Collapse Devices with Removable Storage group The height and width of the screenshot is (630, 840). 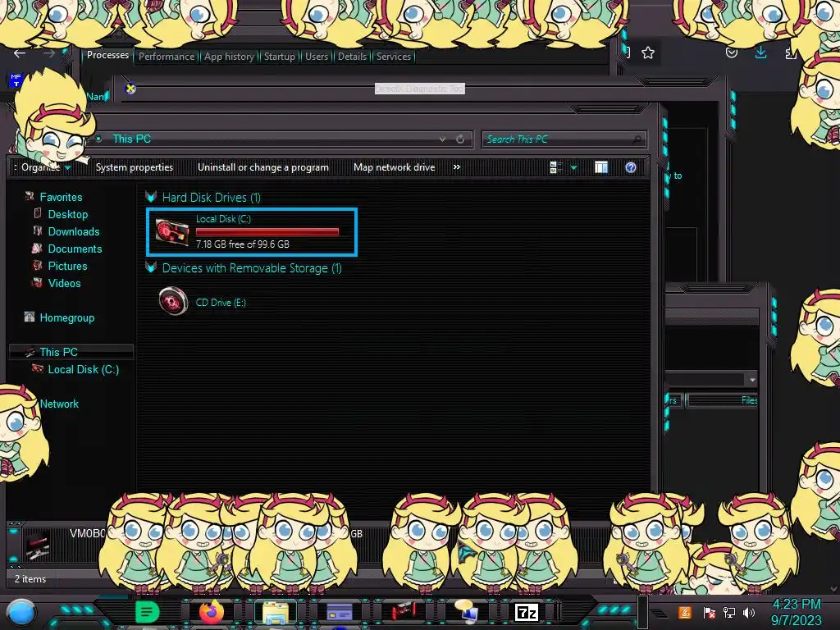click(151, 267)
